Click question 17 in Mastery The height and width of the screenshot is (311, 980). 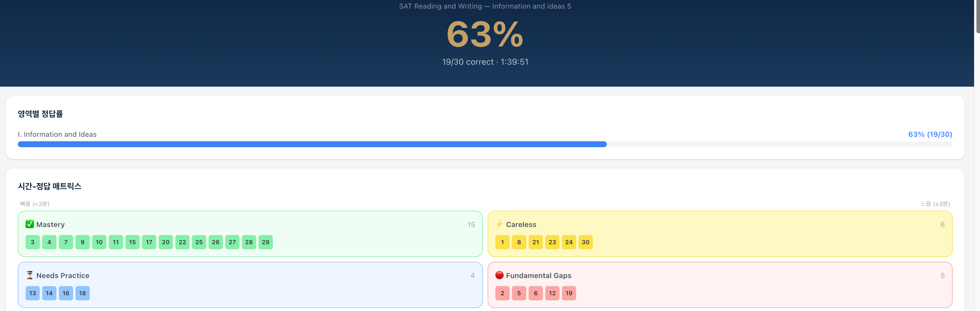pos(149,242)
